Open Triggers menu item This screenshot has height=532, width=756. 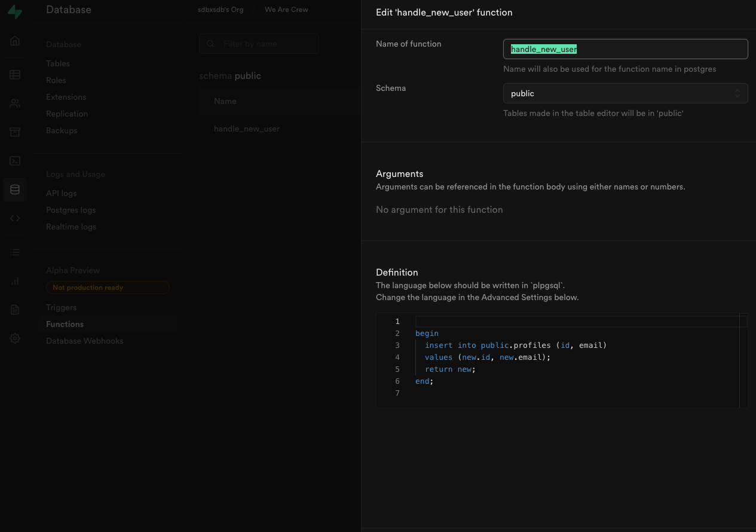point(62,307)
